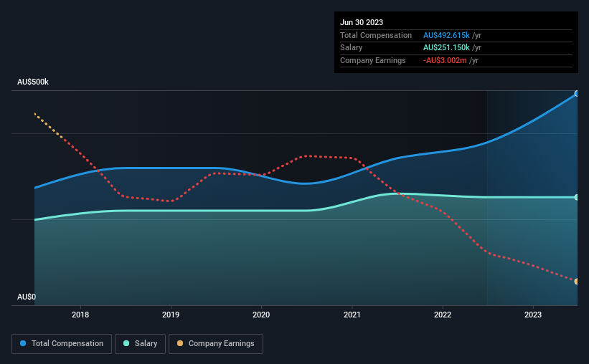Click the 2021 x-axis label

(352, 315)
